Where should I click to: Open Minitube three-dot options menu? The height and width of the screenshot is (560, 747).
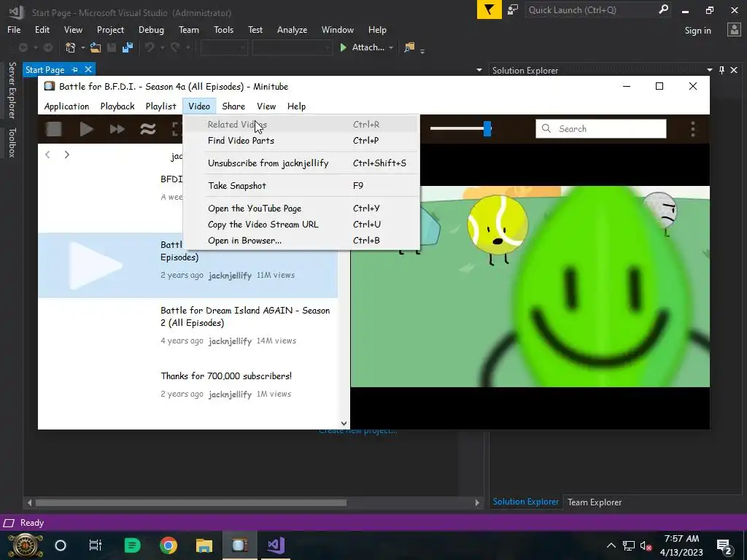pyautogui.click(x=693, y=129)
